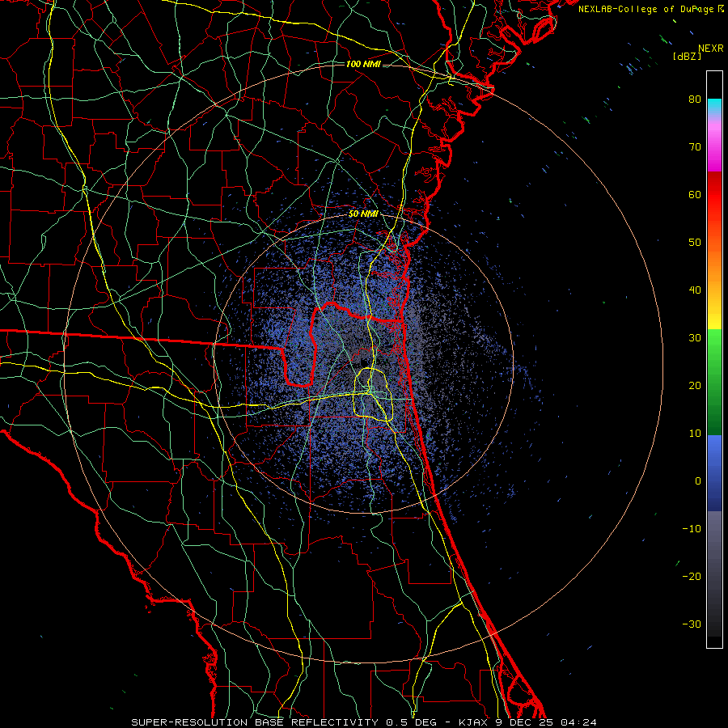
Task: Click the 50 NMI range ring label
Action: pyautogui.click(x=363, y=214)
